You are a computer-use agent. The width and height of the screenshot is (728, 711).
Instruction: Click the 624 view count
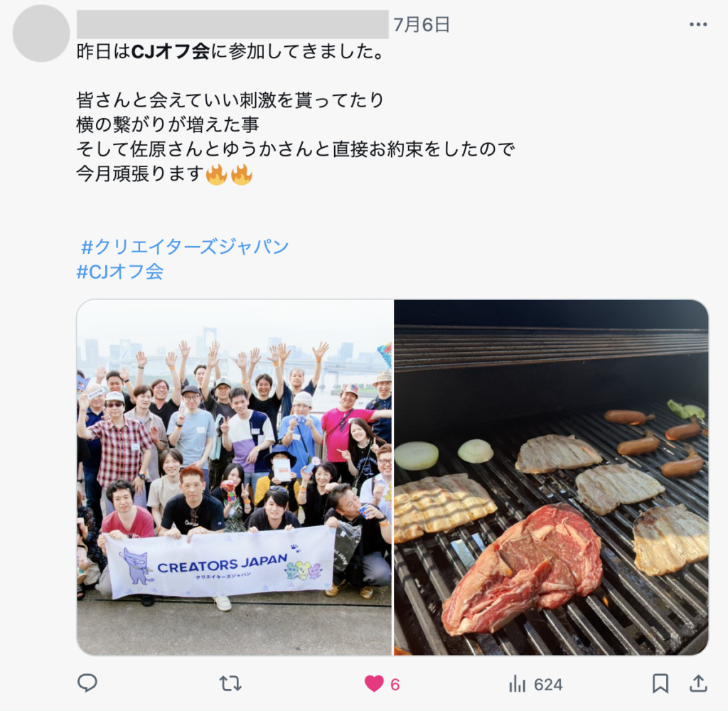(x=548, y=685)
